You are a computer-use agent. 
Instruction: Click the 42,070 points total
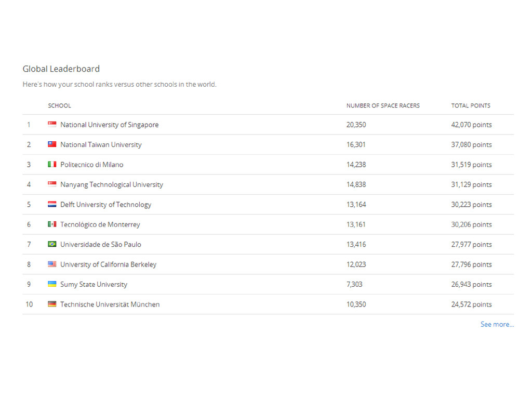(471, 125)
